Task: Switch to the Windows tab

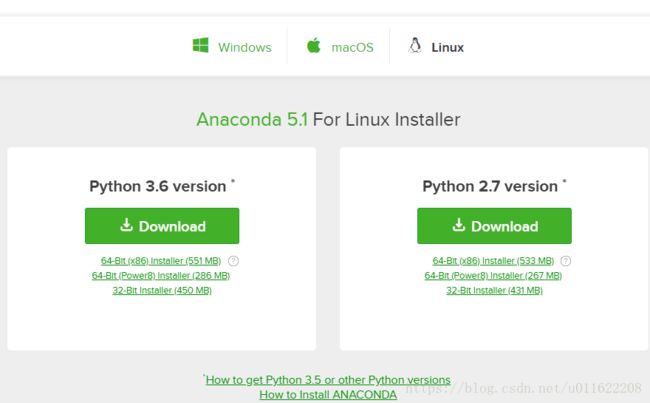Action: coord(232,46)
